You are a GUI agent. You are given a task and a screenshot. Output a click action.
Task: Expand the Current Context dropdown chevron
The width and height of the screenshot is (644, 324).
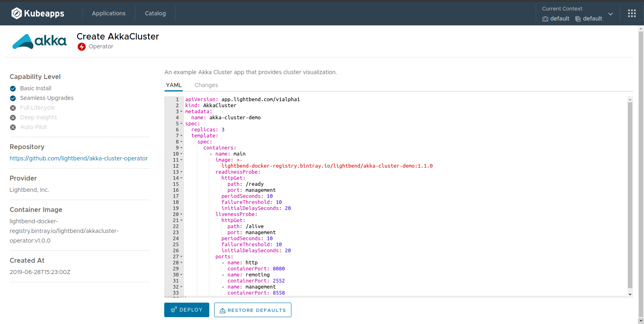(x=611, y=14)
